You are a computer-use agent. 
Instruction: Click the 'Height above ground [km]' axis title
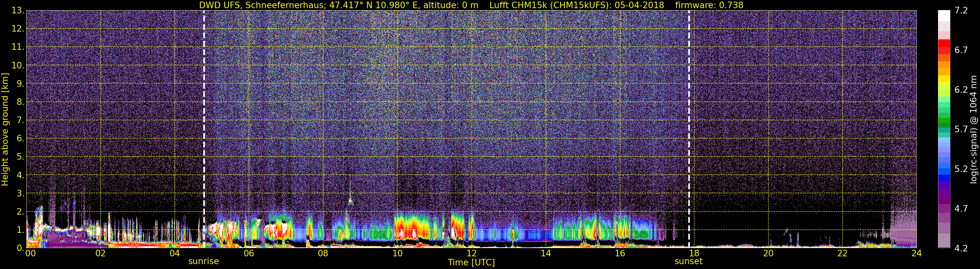click(5, 129)
